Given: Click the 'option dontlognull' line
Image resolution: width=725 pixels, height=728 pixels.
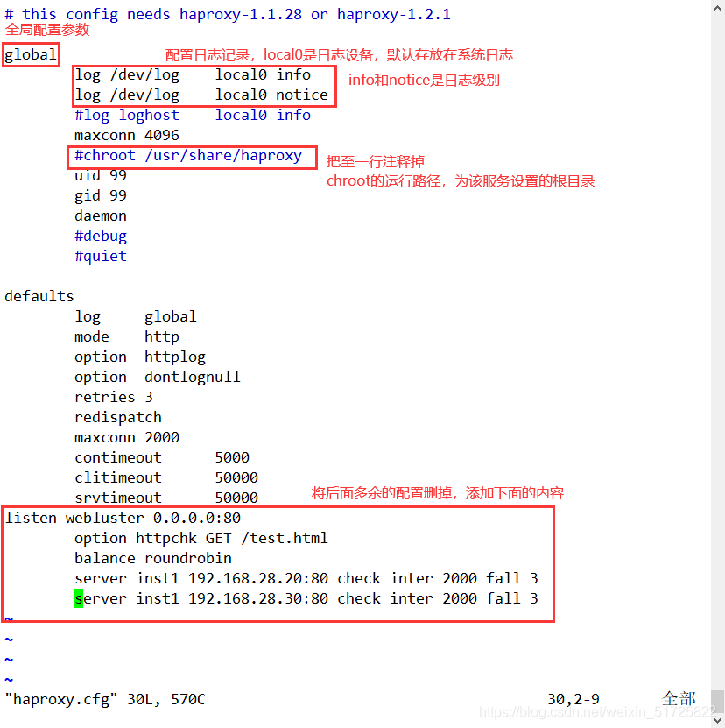Looking at the screenshot, I should [x=158, y=377].
